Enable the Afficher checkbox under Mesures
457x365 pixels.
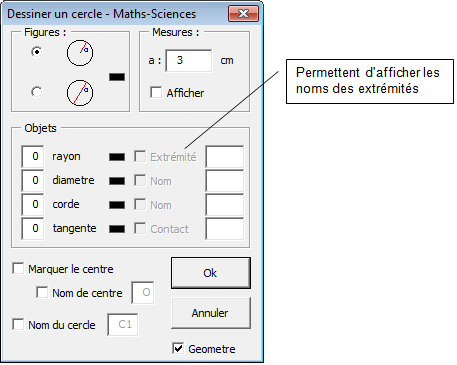(156, 92)
